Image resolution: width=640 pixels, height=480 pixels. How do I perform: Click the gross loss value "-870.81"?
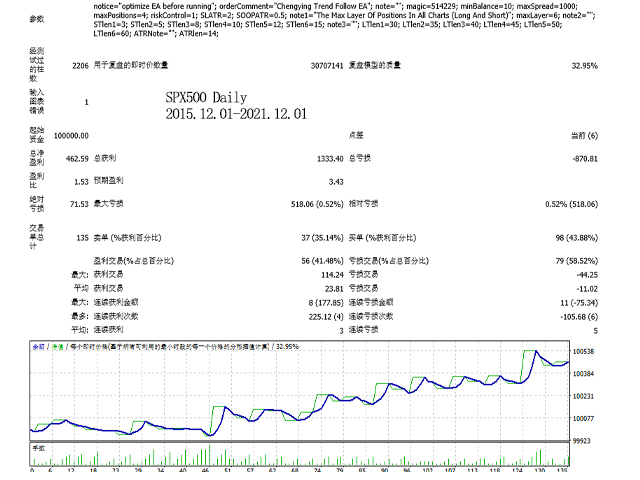point(585,159)
